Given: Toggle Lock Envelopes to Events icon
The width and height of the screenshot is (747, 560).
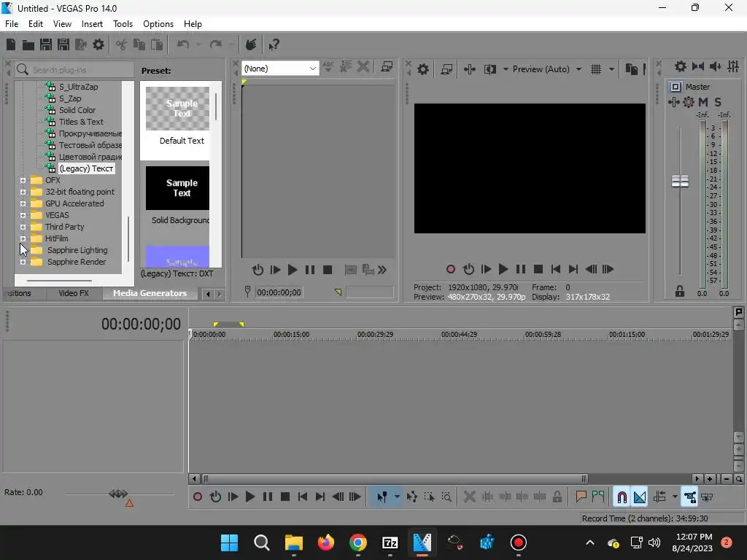Looking at the screenshot, I should 690,497.
